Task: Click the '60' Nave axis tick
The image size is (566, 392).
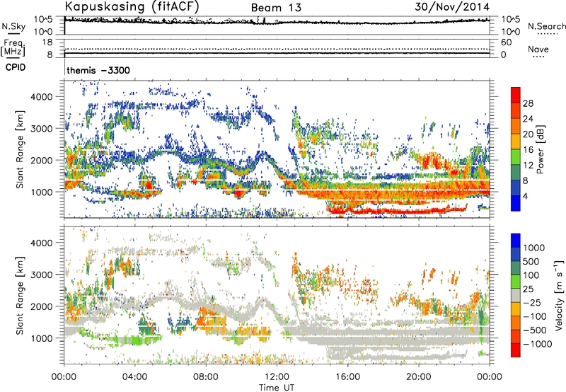Action: point(507,42)
